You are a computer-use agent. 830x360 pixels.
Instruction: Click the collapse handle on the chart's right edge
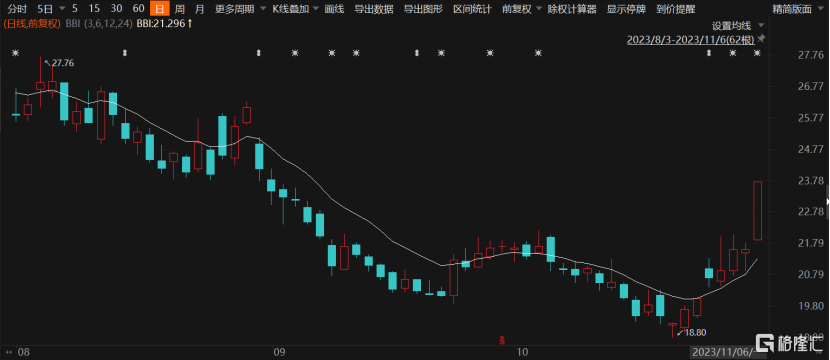[x=827, y=202]
